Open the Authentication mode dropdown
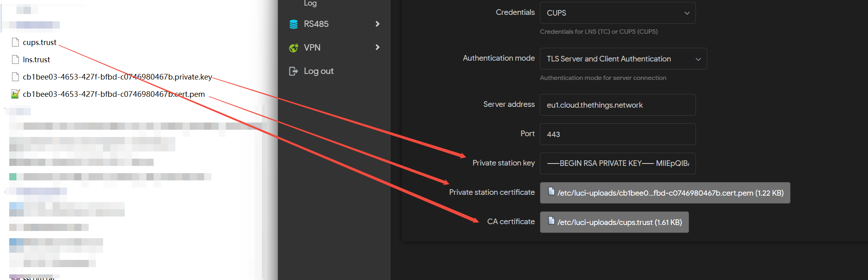This screenshot has height=280, width=868. (623, 59)
